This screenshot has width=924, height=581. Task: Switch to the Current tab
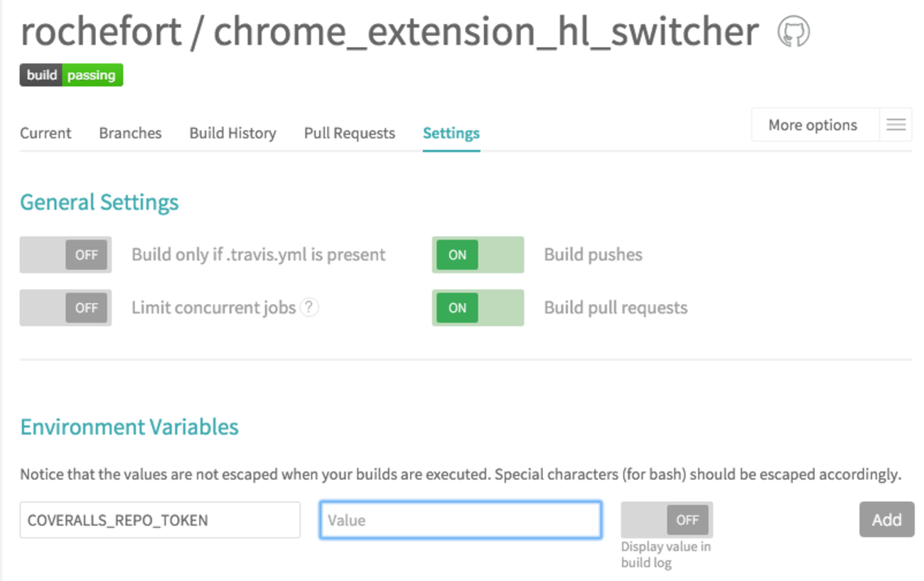tap(45, 133)
